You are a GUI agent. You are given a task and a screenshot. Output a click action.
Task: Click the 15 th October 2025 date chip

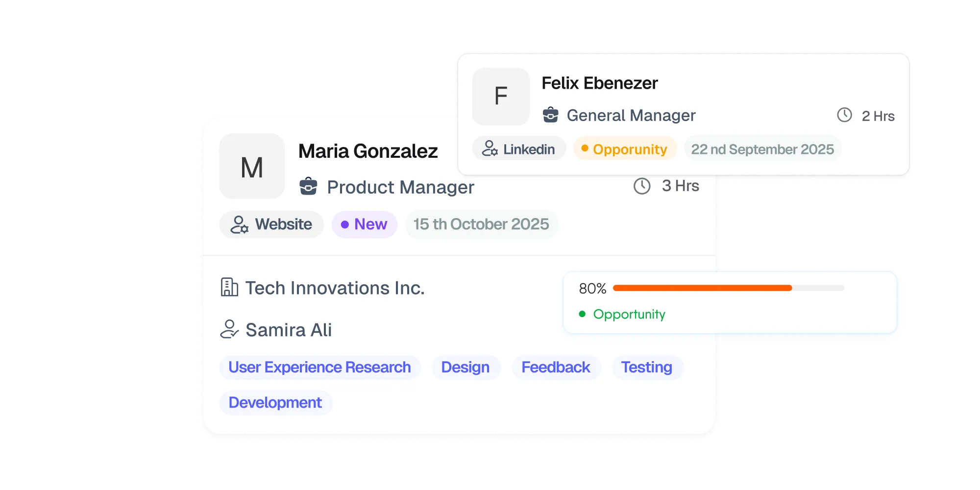[481, 224]
